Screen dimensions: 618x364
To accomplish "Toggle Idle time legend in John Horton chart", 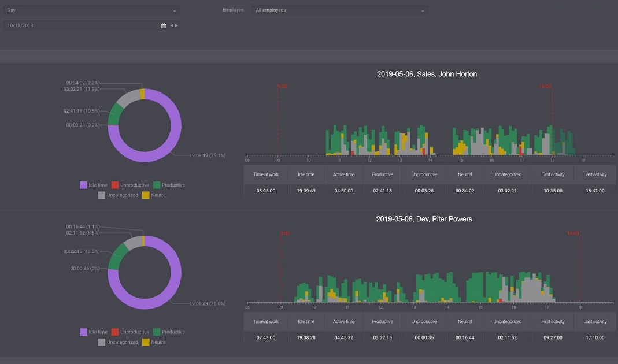I will [x=94, y=185].
